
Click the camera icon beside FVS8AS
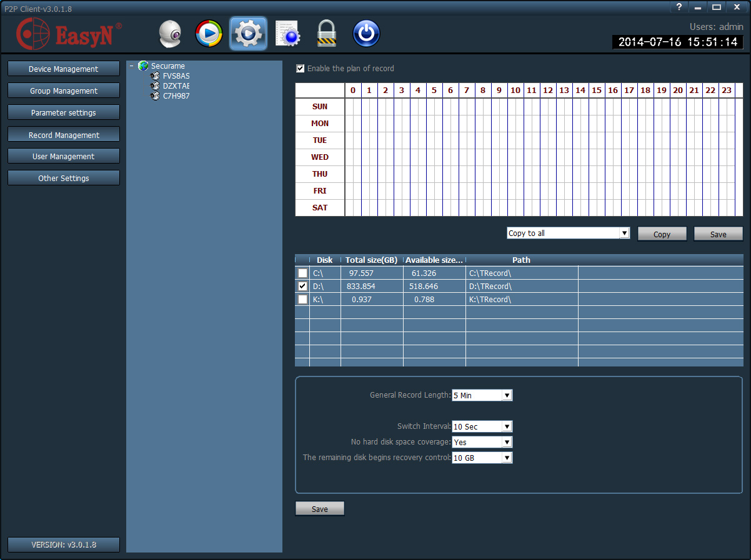[156, 76]
